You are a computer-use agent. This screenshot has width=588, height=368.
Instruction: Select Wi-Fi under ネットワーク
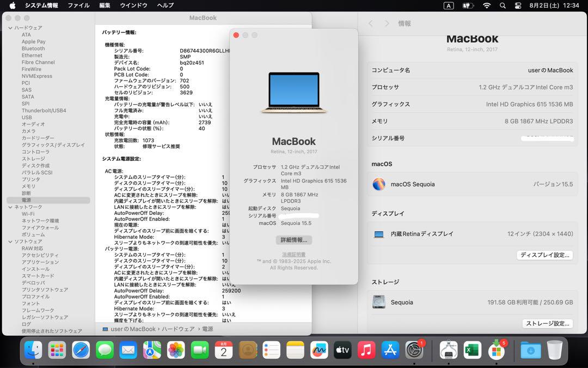[x=28, y=214]
